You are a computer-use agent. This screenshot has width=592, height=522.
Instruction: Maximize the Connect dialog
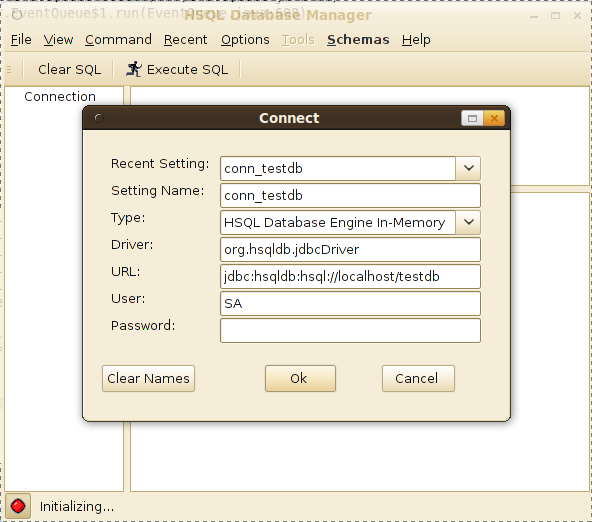pos(472,118)
